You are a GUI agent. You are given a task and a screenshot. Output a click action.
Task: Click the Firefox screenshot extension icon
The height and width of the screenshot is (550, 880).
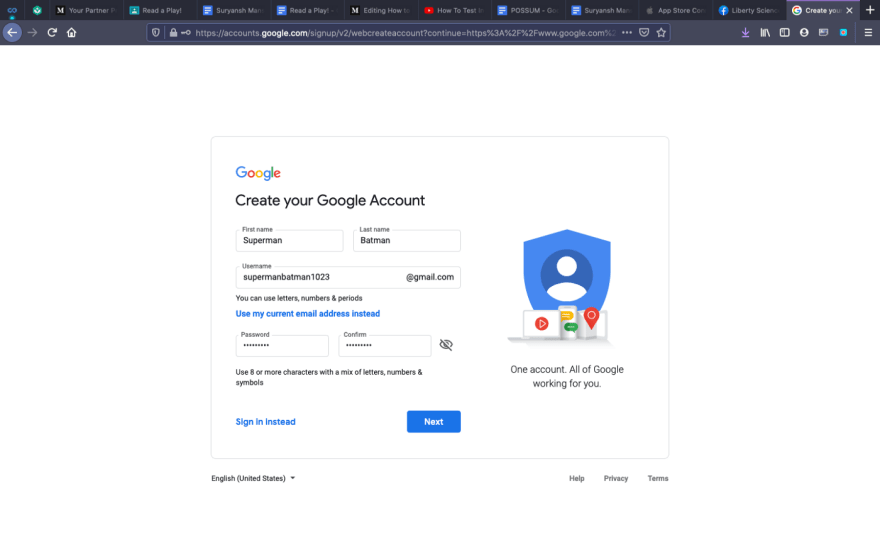click(823, 33)
